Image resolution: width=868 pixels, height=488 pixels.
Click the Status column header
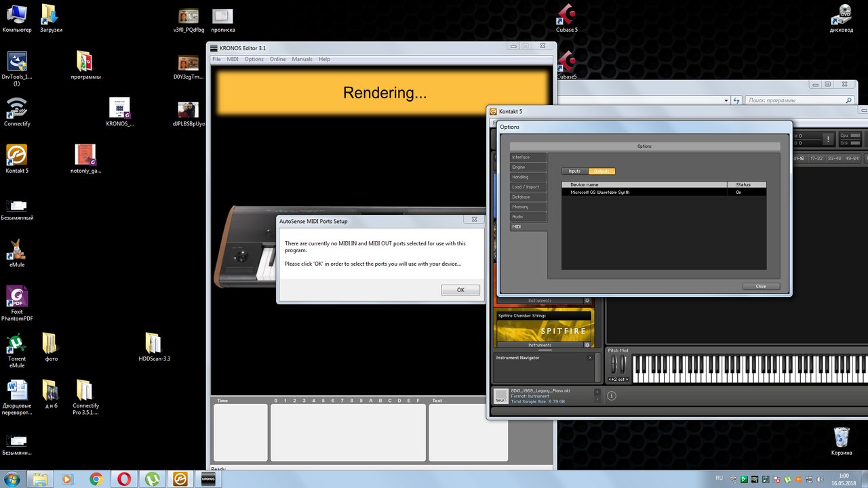[747, 184]
